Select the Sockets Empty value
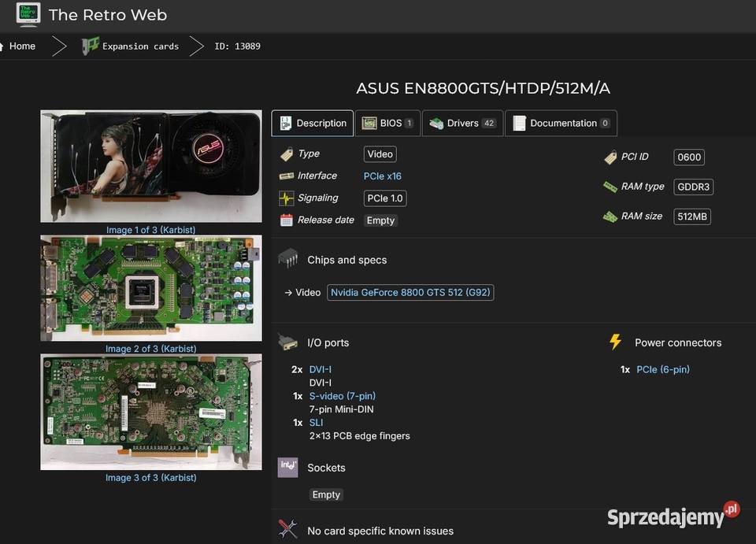756x544 pixels. point(326,495)
